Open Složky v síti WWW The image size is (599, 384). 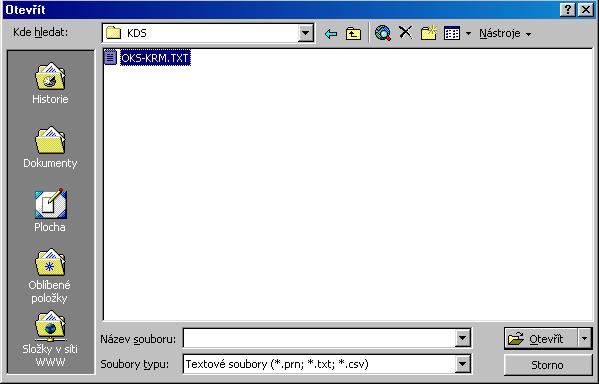tap(50, 339)
